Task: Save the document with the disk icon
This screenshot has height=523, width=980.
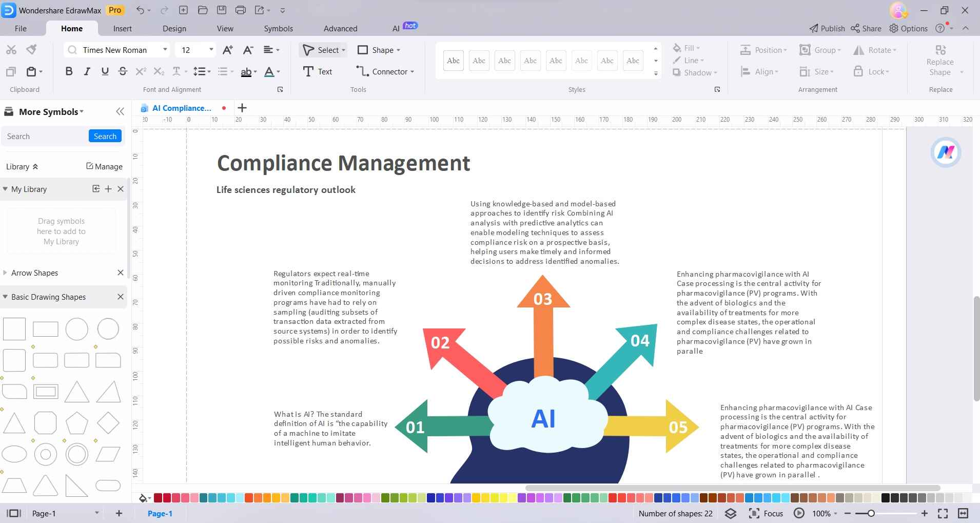Action: pos(221,10)
